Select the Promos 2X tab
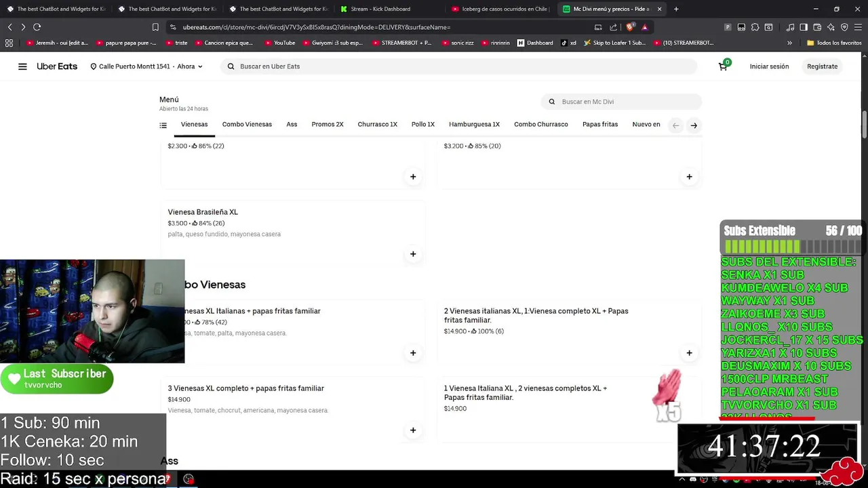The width and height of the screenshot is (868, 488). pos(328,125)
